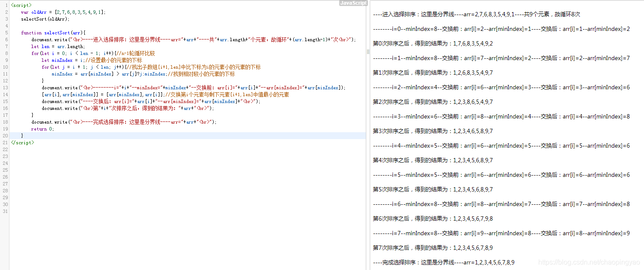
Task: Click the output line '--------i=1--minIndex=8'
Action: (x=501, y=58)
